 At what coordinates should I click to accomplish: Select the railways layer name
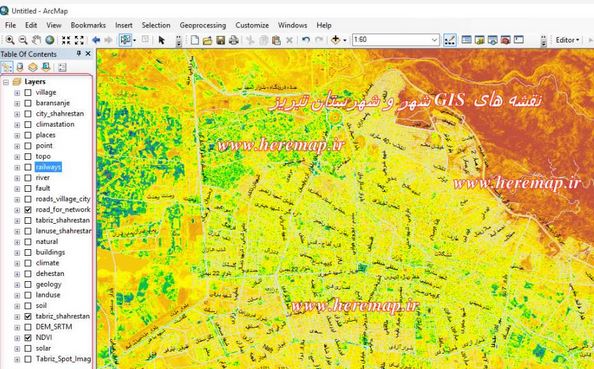48,167
